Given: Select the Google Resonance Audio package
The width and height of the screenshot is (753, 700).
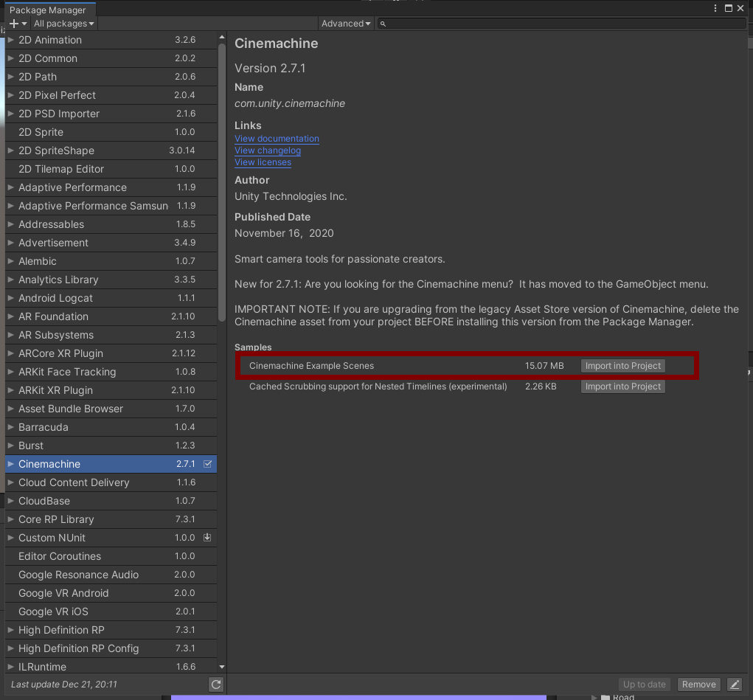Looking at the screenshot, I should pos(111,575).
